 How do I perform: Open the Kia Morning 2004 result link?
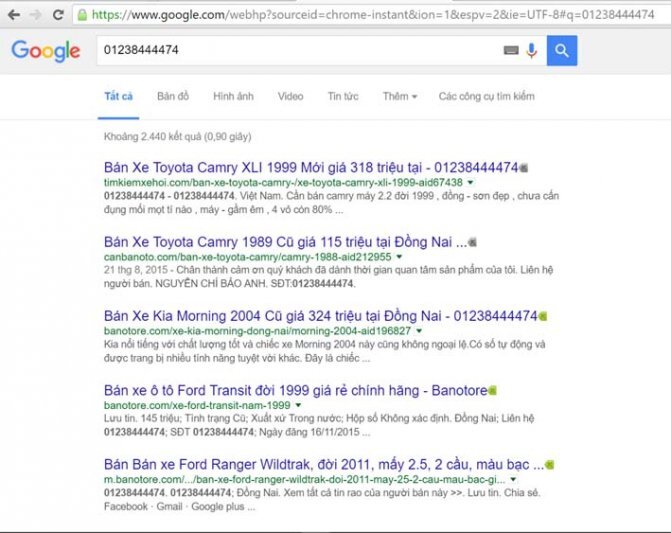point(321,316)
